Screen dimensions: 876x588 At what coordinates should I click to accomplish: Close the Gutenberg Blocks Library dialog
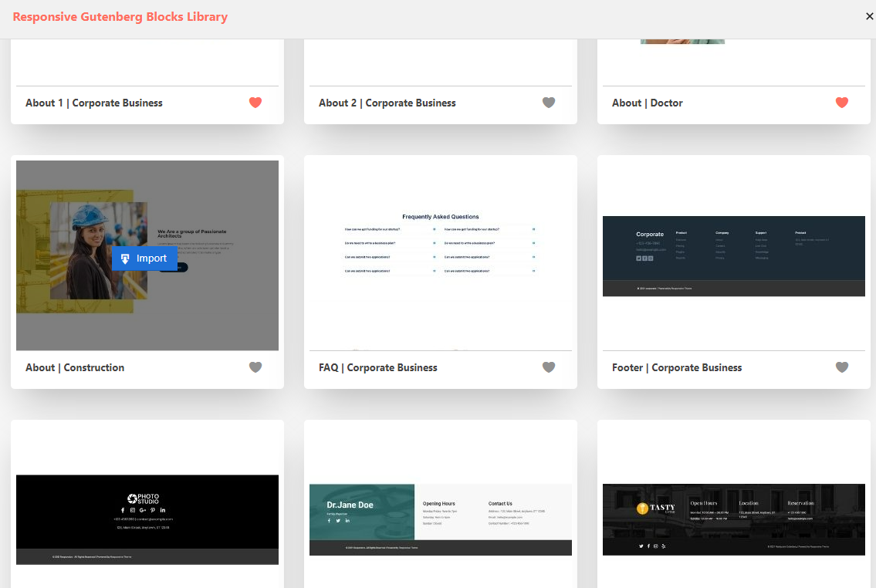click(x=869, y=16)
